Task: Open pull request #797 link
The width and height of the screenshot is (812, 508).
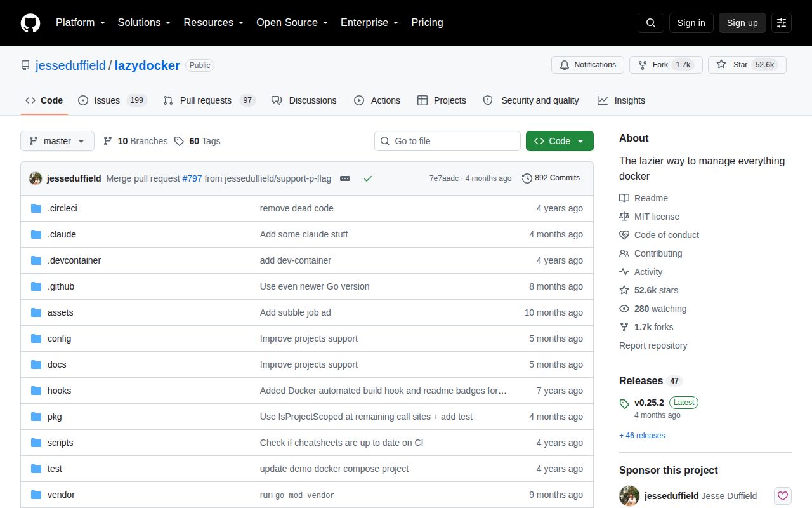Action: click(192, 178)
